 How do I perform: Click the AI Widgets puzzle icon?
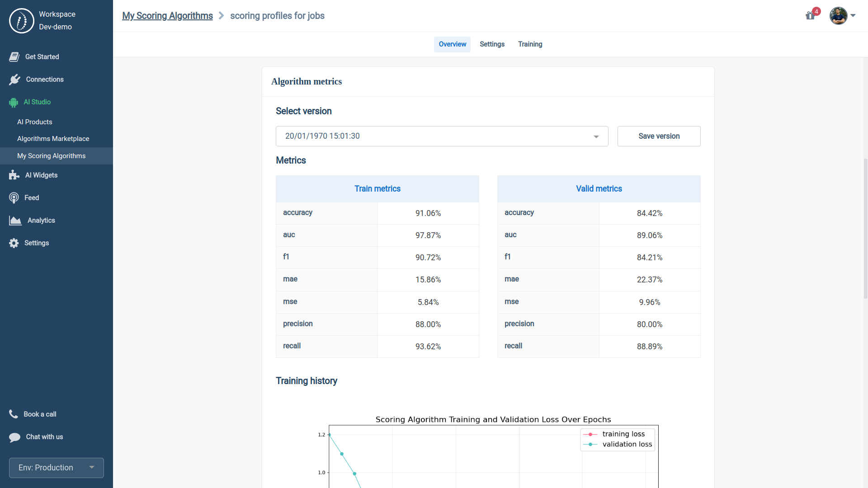[14, 175]
